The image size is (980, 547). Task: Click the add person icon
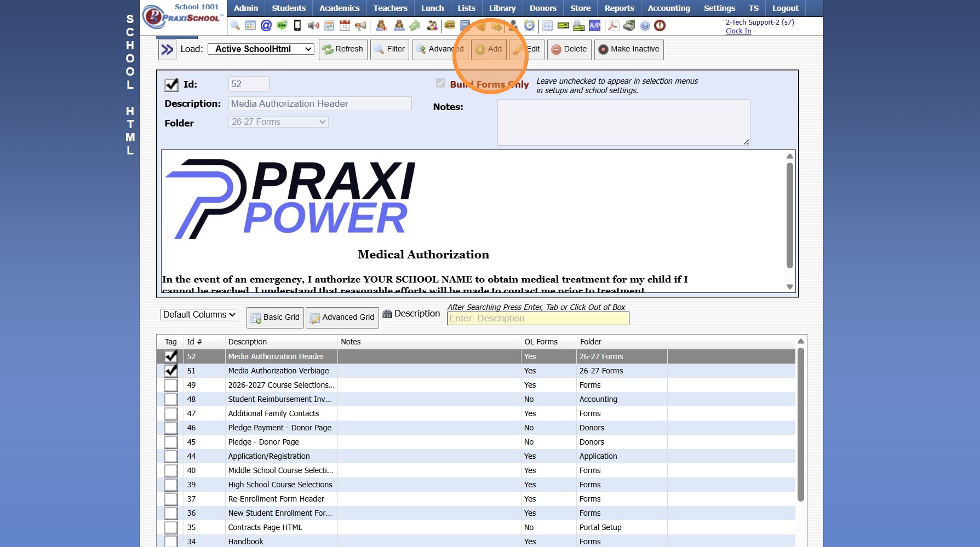tap(381, 26)
